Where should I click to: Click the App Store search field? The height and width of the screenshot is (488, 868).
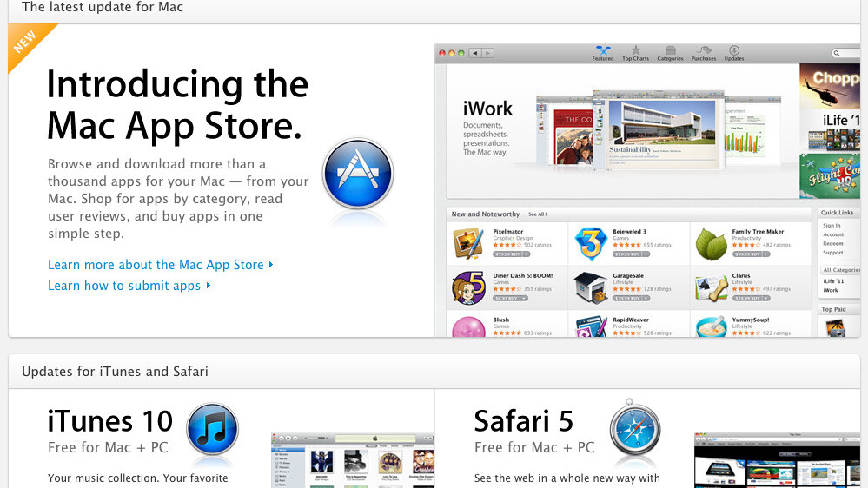pos(847,53)
